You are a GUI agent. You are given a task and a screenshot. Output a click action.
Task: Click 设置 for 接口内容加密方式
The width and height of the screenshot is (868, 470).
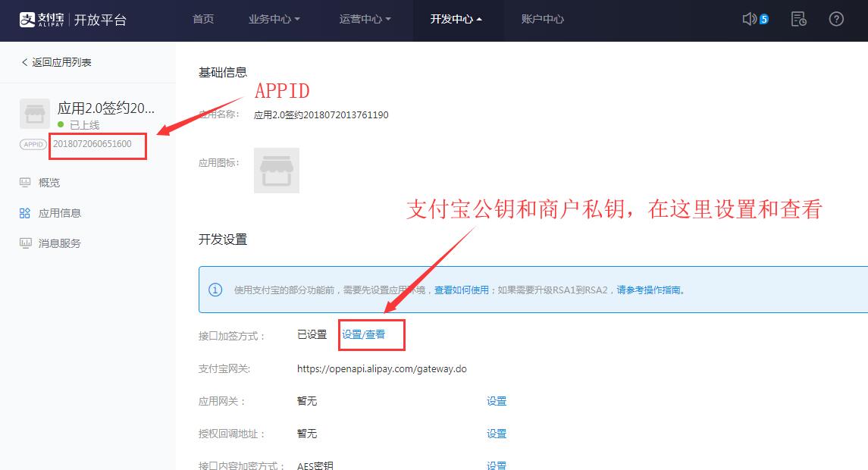(x=496, y=465)
